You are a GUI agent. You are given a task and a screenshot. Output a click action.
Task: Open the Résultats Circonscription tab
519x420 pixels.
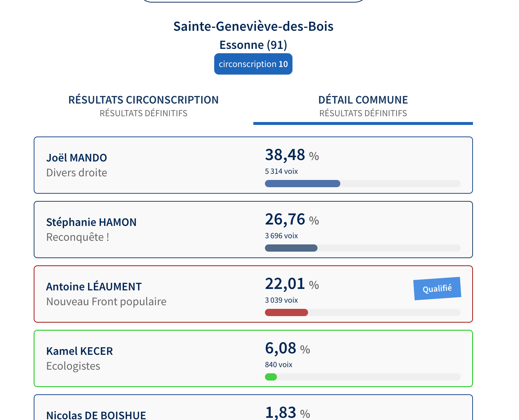144,106
